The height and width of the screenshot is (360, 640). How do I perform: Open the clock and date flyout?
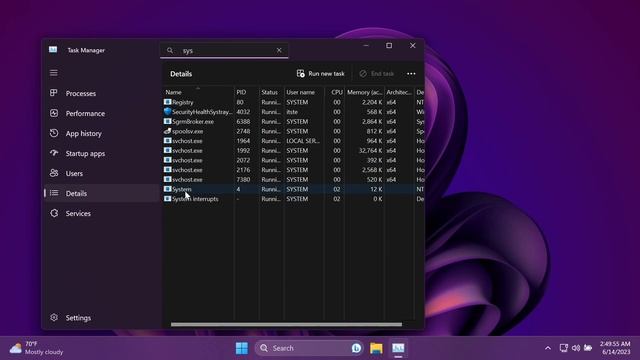tap(615, 348)
